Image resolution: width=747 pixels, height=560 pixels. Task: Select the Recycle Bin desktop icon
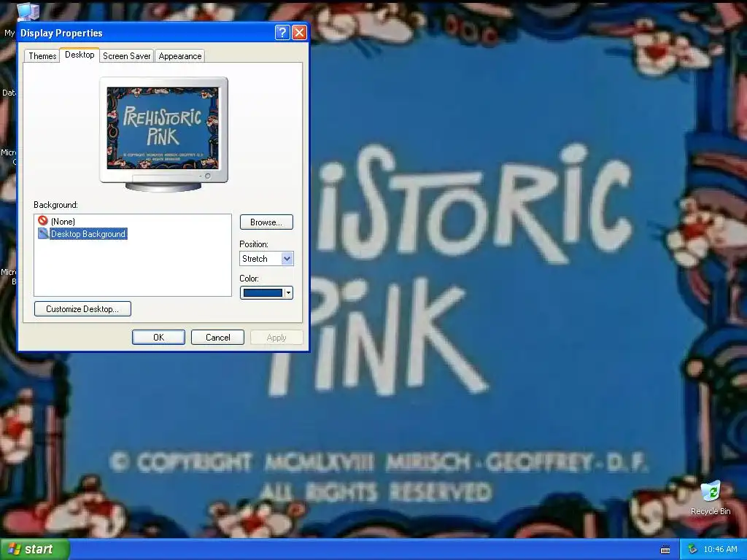tap(711, 498)
